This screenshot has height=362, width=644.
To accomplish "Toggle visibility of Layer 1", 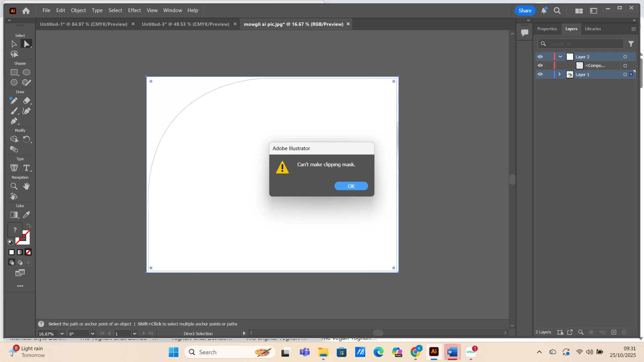I will (x=540, y=74).
